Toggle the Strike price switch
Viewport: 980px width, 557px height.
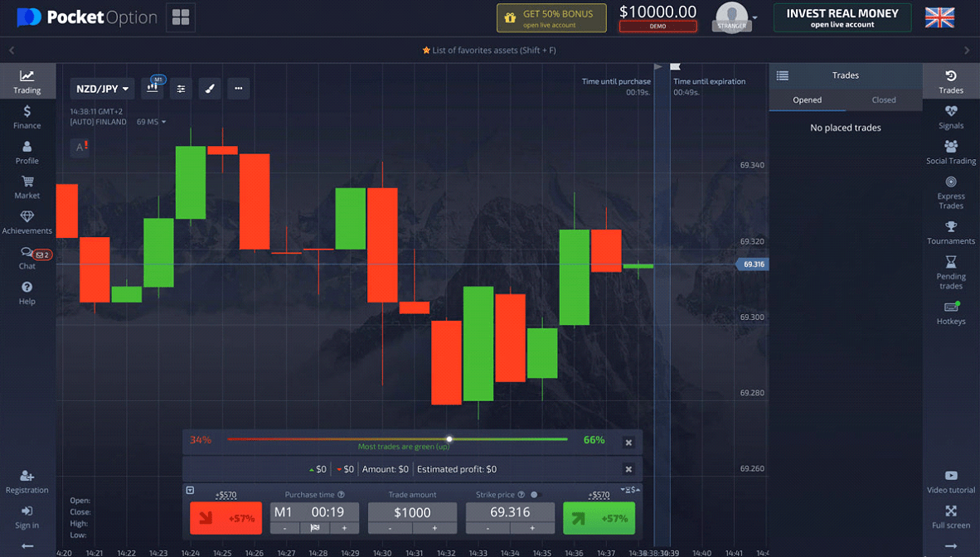coord(535,495)
